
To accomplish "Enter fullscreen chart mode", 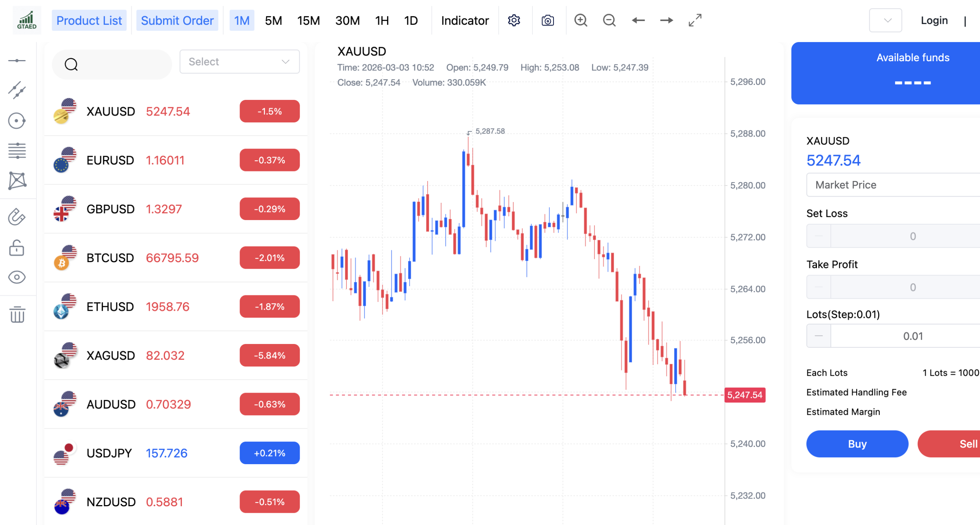I will pyautogui.click(x=695, y=20).
